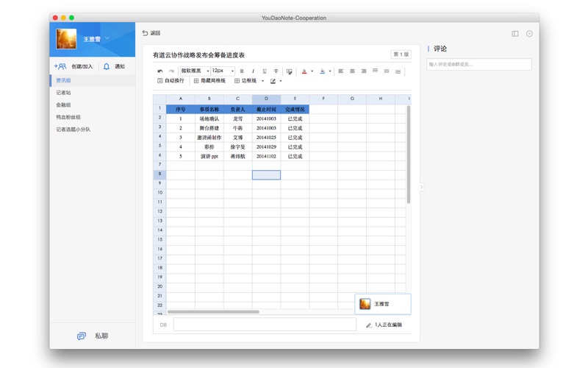
Task: Click the 1人正在编辑 editing status
Action: [x=384, y=325]
